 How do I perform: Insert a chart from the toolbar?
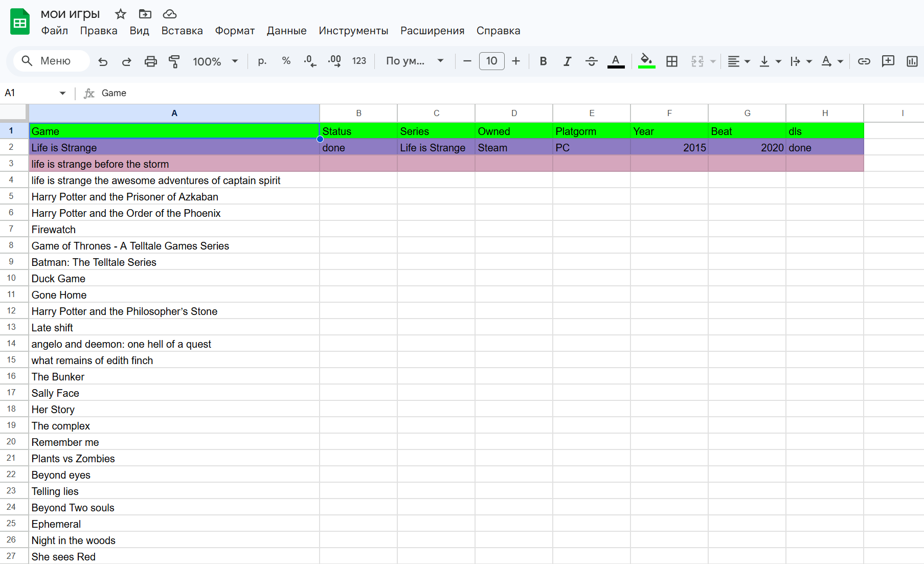point(912,61)
